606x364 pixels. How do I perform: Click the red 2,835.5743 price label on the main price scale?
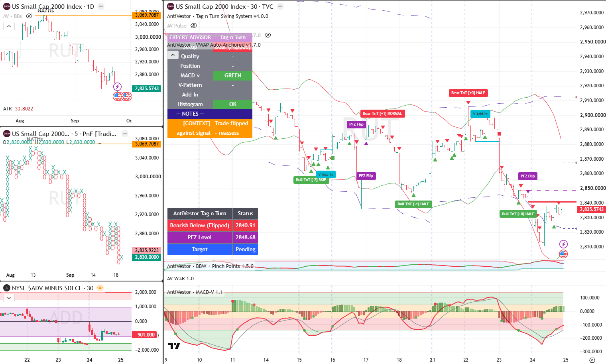592,209
